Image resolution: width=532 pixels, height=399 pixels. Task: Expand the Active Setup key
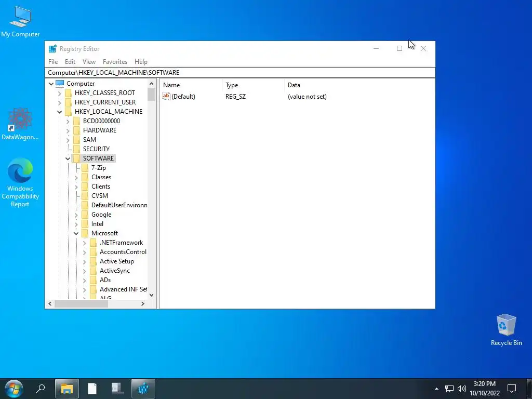pos(85,262)
